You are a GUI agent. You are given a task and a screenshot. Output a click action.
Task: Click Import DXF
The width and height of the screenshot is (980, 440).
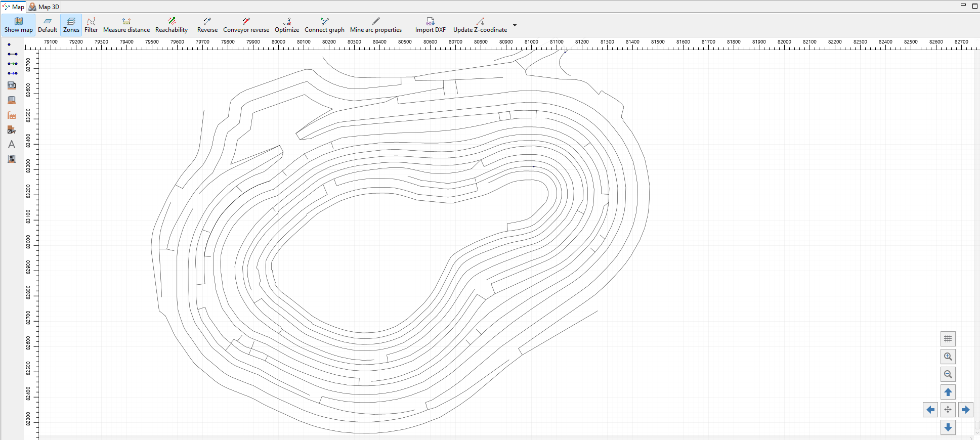coord(431,25)
